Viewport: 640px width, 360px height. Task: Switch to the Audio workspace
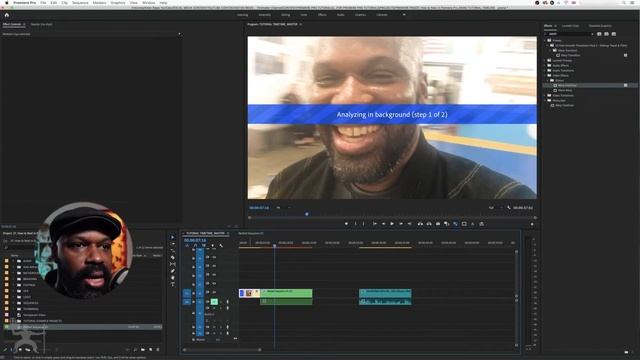click(x=340, y=15)
